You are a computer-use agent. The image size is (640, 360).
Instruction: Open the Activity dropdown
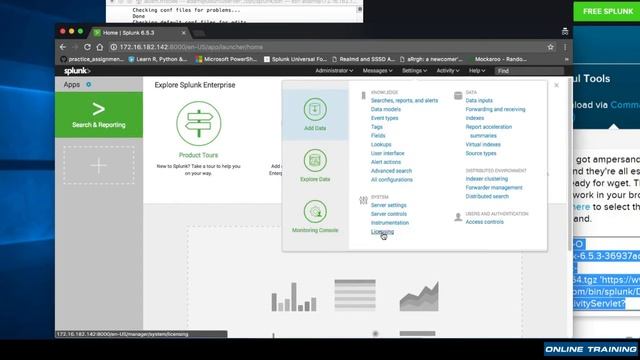point(448,71)
